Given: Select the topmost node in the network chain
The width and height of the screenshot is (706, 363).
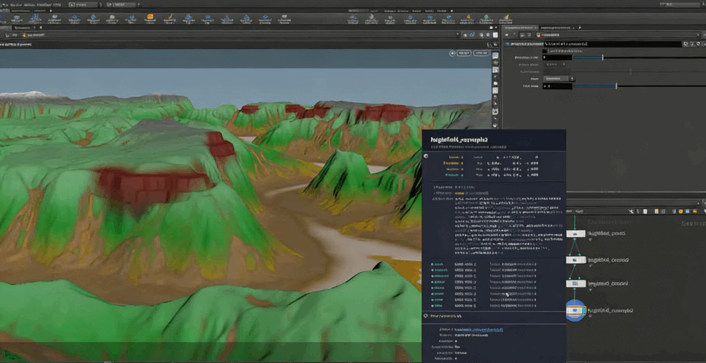Looking at the screenshot, I should 575,234.
